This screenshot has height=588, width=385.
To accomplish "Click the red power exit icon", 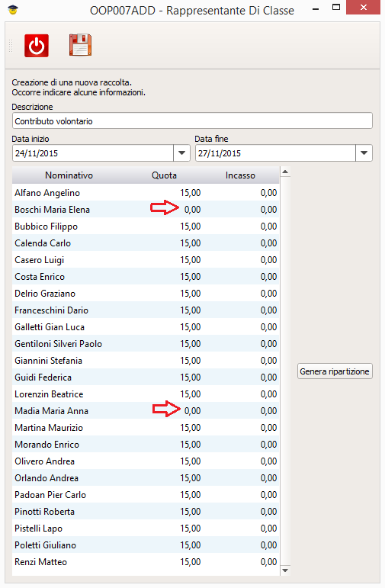I will (37, 45).
